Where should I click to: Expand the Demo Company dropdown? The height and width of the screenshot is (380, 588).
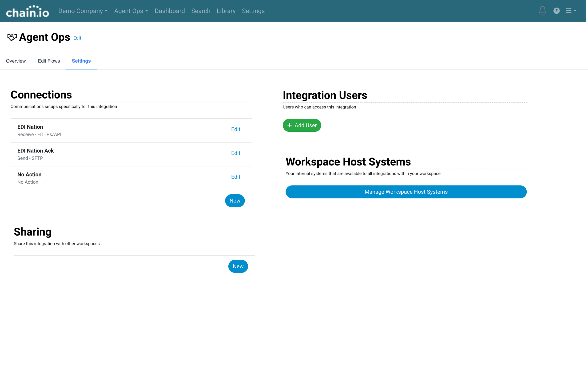point(83,11)
